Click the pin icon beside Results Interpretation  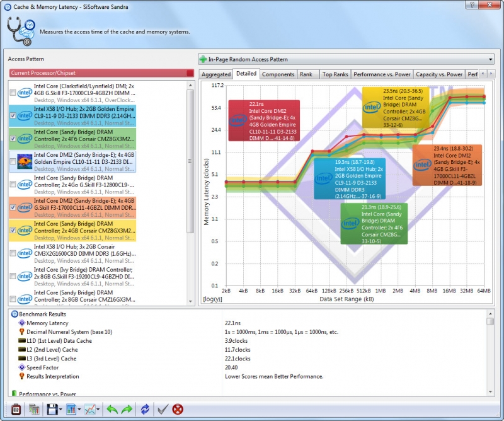[x=22, y=376]
